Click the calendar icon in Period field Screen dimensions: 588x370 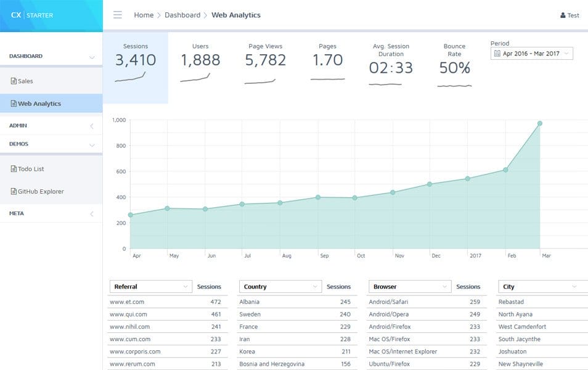coord(497,54)
